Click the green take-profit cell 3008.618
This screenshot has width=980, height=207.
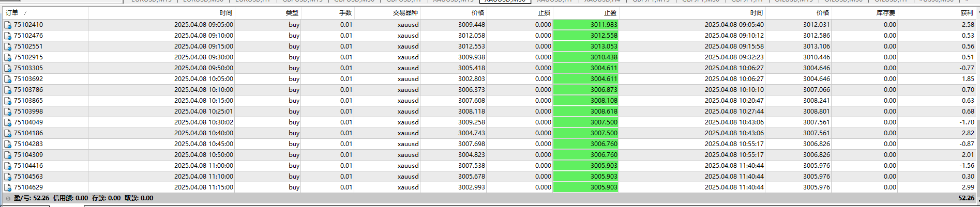(x=586, y=112)
